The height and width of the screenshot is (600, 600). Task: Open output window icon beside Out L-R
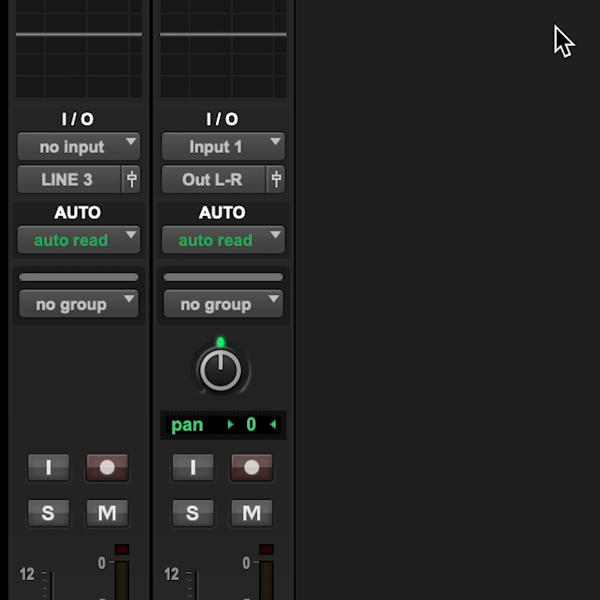pyautogui.click(x=276, y=179)
